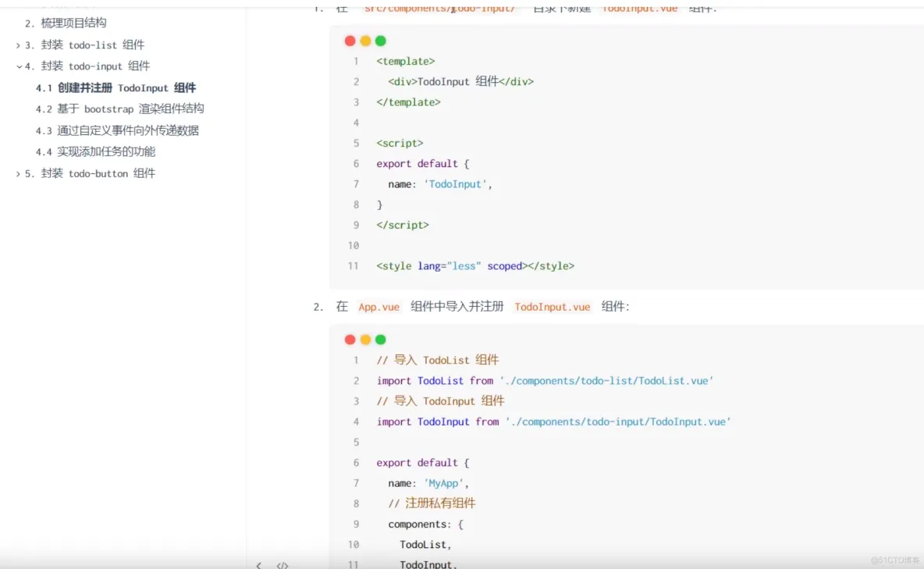The height and width of the screenshot is (569, 924).
Task: Click the name: 'MyApp' code line
Action: [x=428, y=483]
